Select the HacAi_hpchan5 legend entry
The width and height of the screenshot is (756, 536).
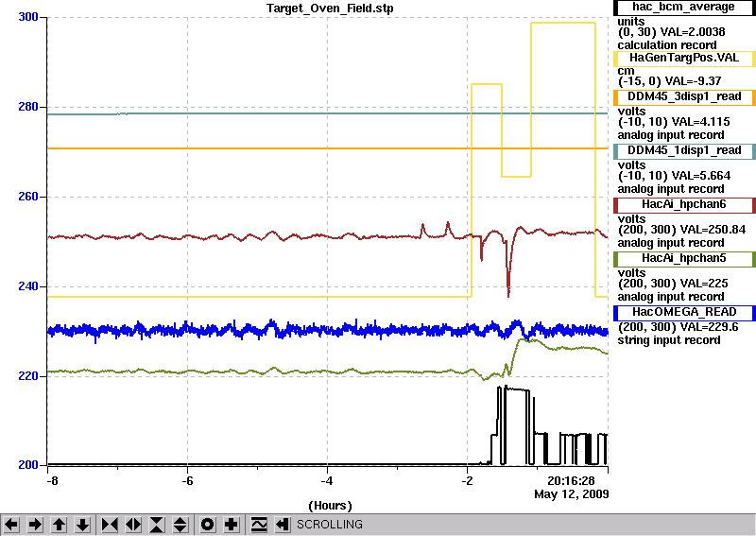[684, 259]
